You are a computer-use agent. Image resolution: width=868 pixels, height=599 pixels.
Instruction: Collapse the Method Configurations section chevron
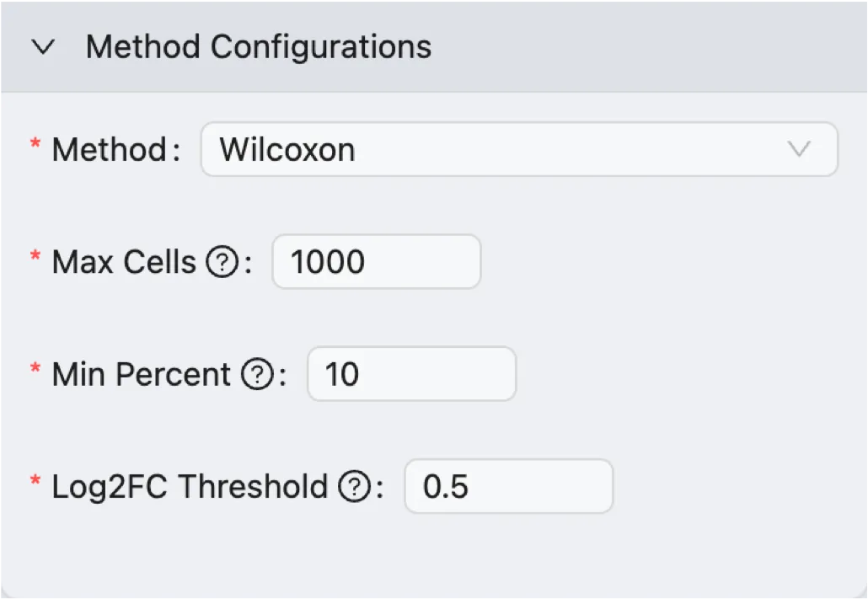pos(42,47)
